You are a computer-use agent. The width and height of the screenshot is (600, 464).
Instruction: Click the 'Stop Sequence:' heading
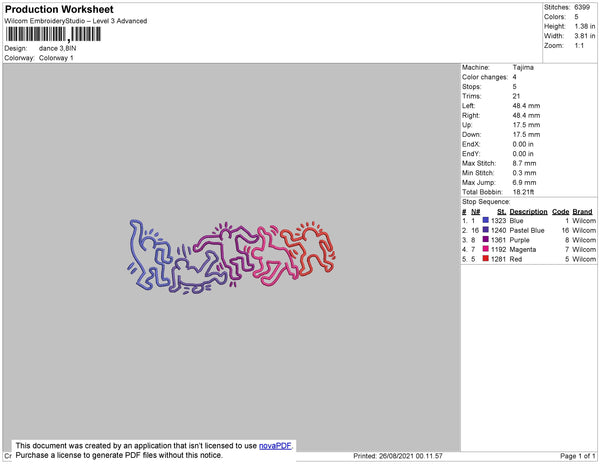(486, 202)
